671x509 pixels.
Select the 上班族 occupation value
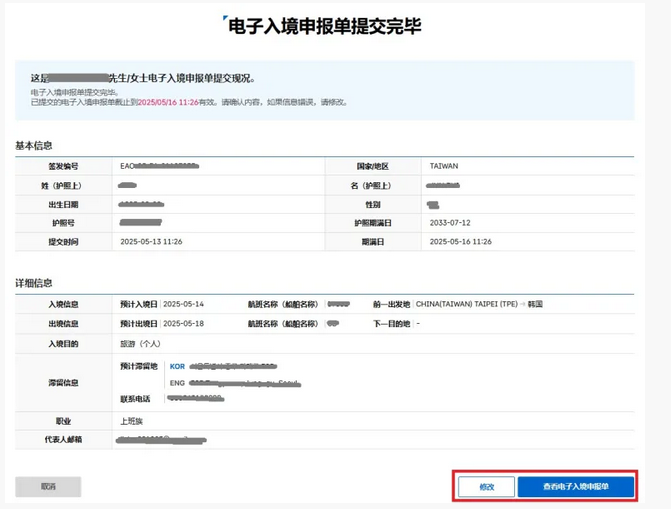[131, 421]
